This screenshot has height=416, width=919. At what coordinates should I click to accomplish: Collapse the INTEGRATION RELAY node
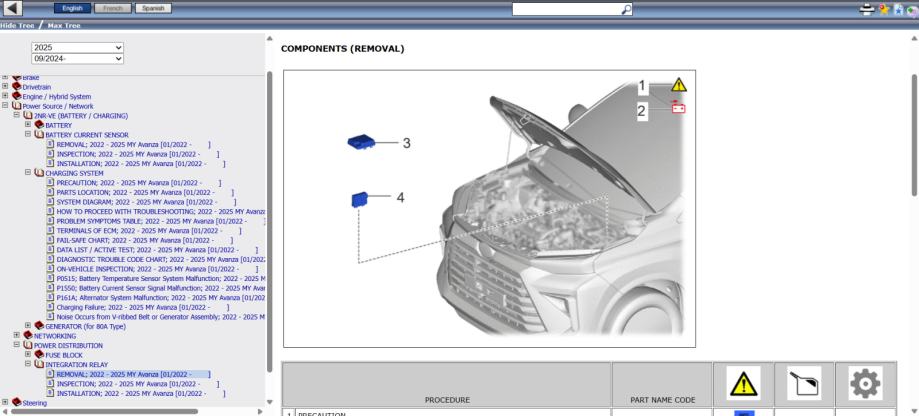pyautogui.click(x=28, y=364)
